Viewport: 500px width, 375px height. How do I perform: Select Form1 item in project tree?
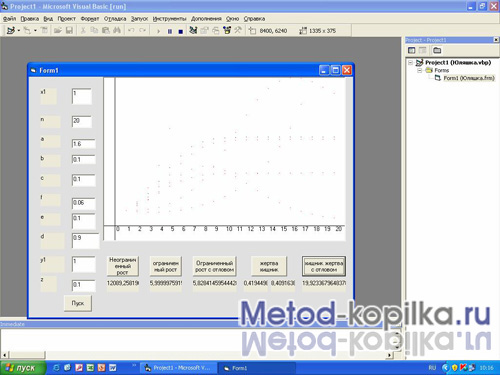tap(469, 78)
